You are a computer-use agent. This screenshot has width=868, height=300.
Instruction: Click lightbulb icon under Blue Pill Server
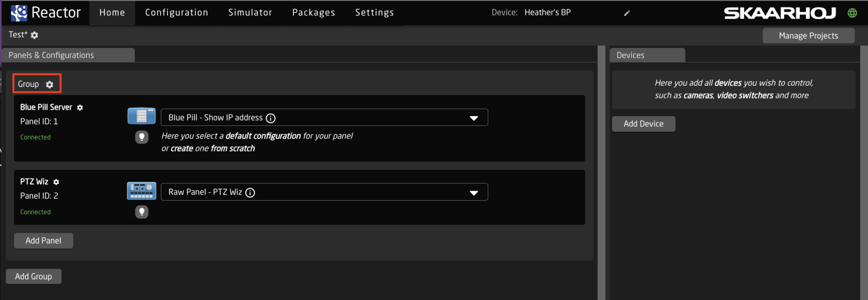pos(142,137)
